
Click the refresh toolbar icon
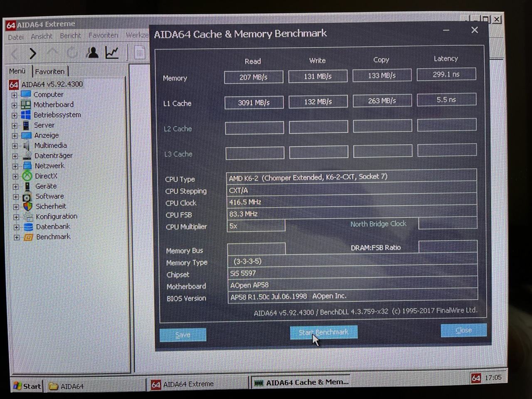click(72, 53)
